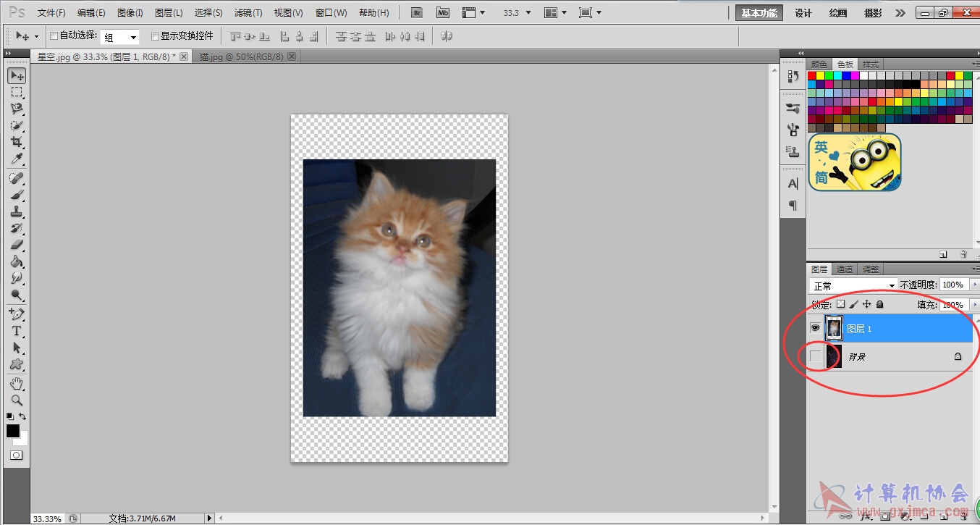Image resolution: width=980 pixels, height=525 pixels.
Task: Open the 滤镜(T) menu
Action: tap(248, 13)
